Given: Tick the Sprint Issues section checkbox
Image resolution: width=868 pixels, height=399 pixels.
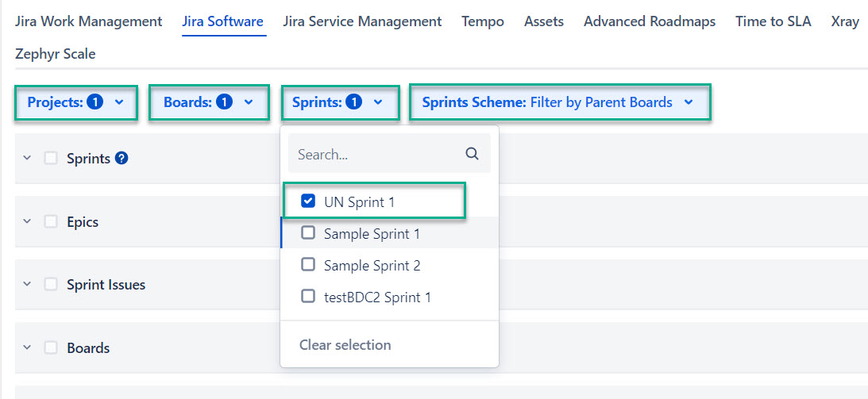Looking at the screenshot, I should point(51,285).
